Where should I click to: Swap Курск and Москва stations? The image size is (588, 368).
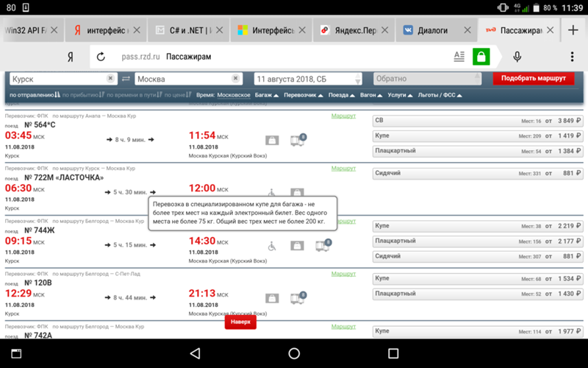[x=126, y=79]
